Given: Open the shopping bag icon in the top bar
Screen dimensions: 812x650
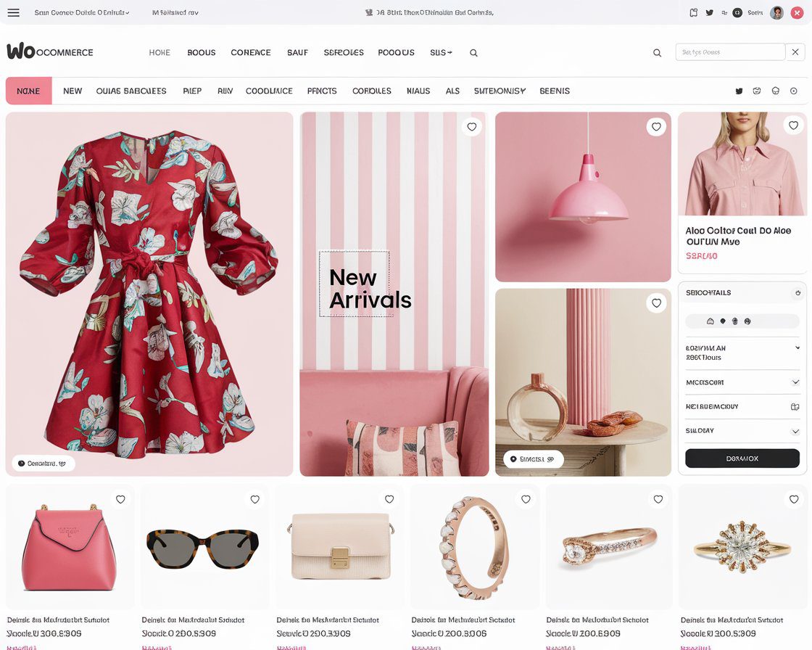Looking at the screenshot, I should tap(692, 12).
